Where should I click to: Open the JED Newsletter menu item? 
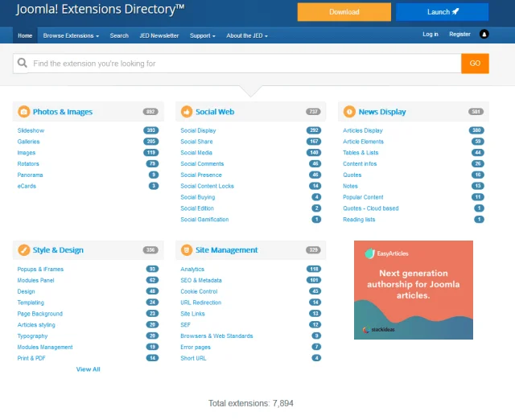[x=159, y=35]
